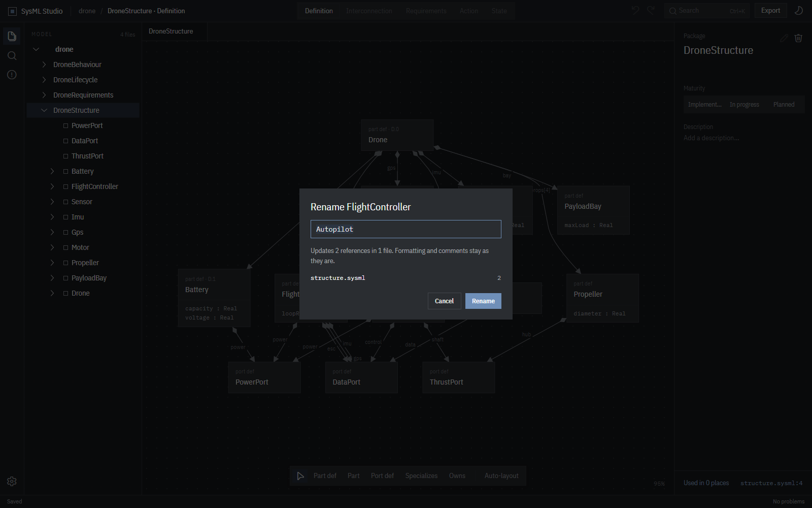Set maturity to Planned
The height and width of the screenshot is (508, 812).
[784, 105]
